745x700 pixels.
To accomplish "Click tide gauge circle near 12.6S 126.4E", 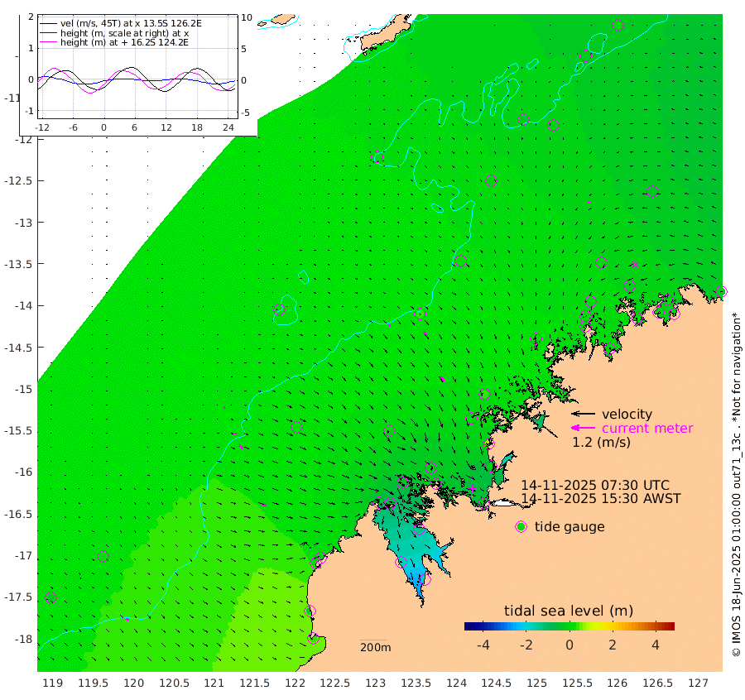I will pos(652,191).
